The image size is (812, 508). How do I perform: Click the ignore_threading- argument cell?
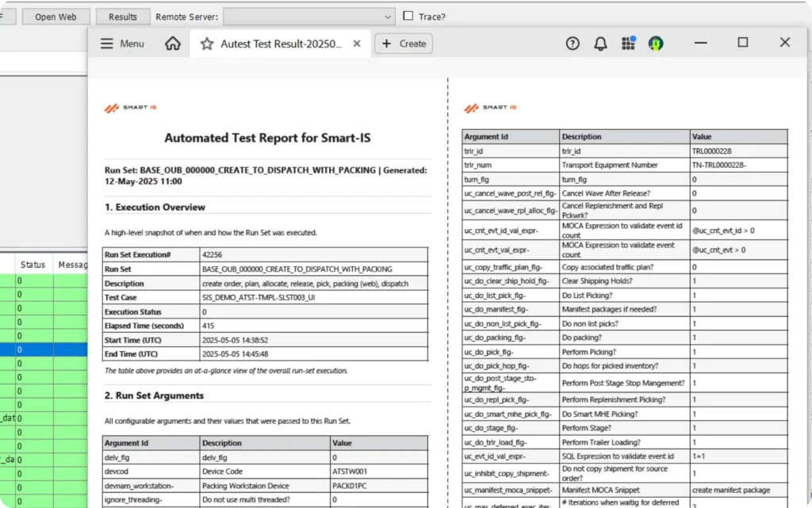tap(151, 500)
